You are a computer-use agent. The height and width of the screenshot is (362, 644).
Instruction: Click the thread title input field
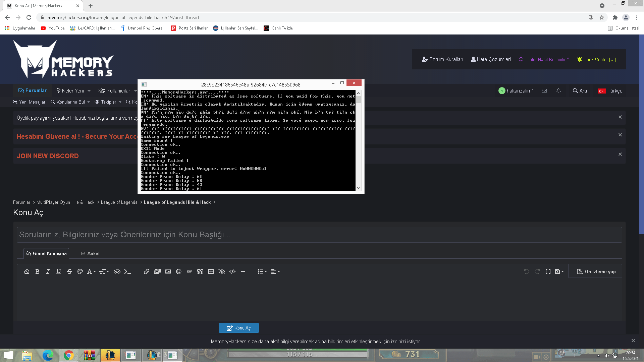[319, 235]
